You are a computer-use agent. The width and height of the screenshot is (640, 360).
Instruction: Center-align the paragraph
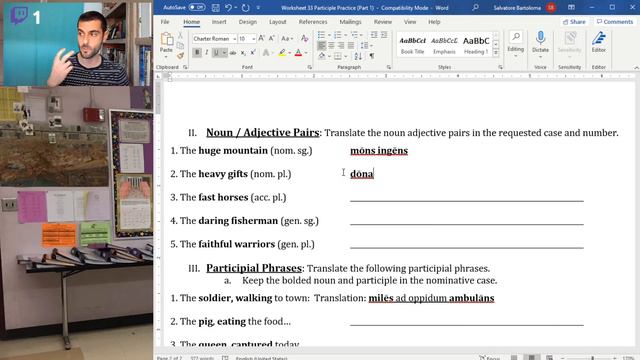tap(331, 45)
